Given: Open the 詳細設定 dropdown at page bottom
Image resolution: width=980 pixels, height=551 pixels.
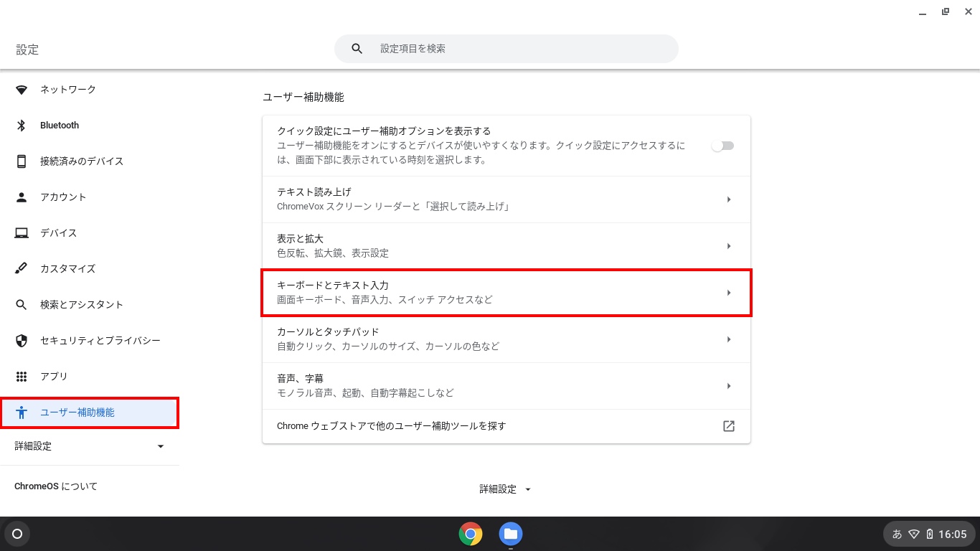Looking at the screenshot, I should point(506,489).
